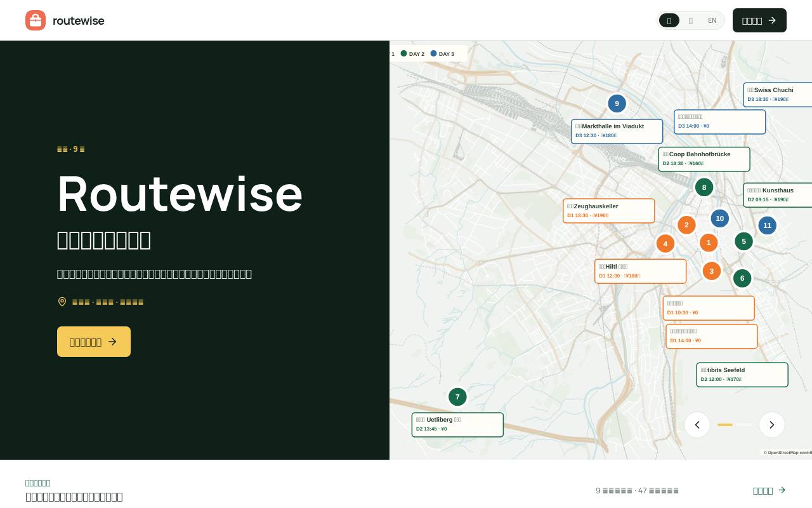
Task: Open the tibits Seefeld map card
Action: 742,375
